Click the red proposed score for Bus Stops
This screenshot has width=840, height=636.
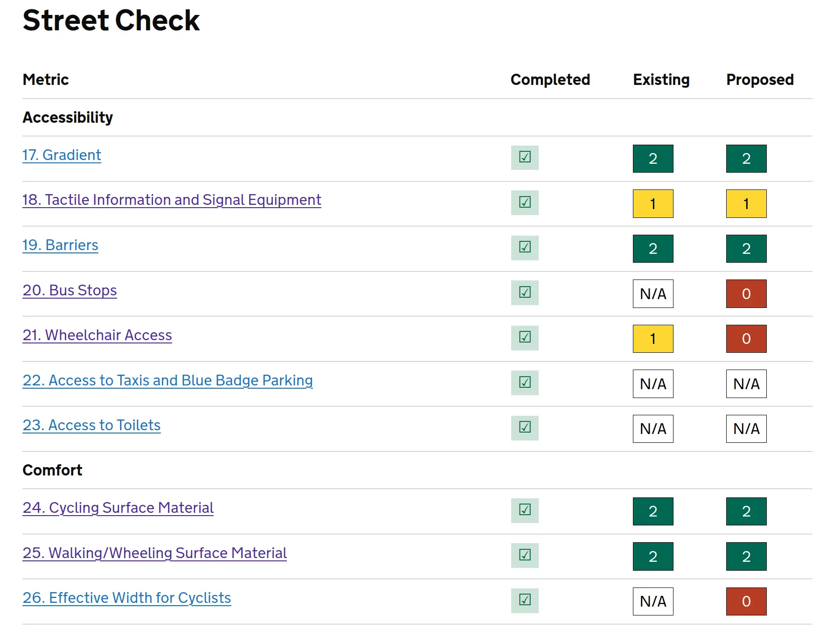point(746,294)
